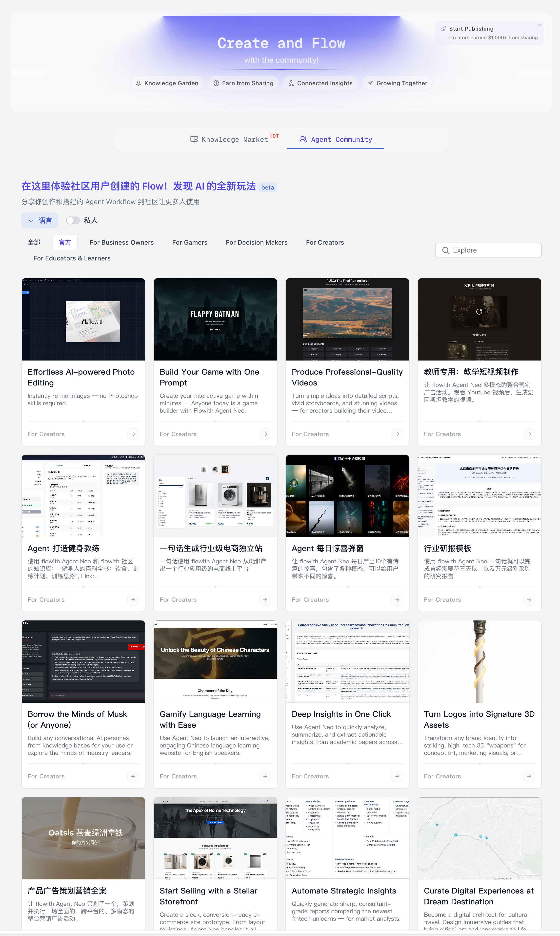Expand the 语言 dropdown
Screen dimensions: 560x936
pos(40,220)
